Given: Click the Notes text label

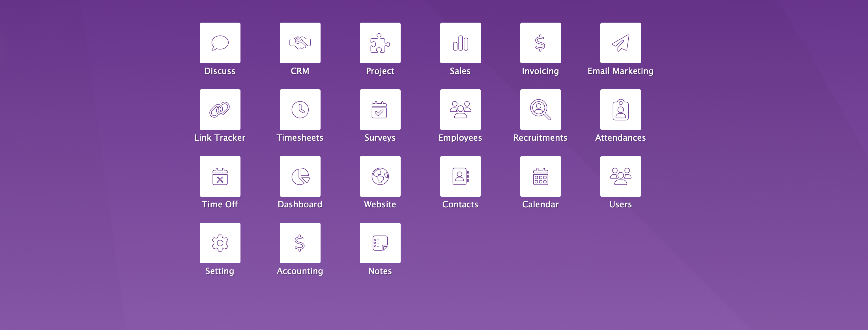Looking at the screenshot, I should [x=380, y=271].
